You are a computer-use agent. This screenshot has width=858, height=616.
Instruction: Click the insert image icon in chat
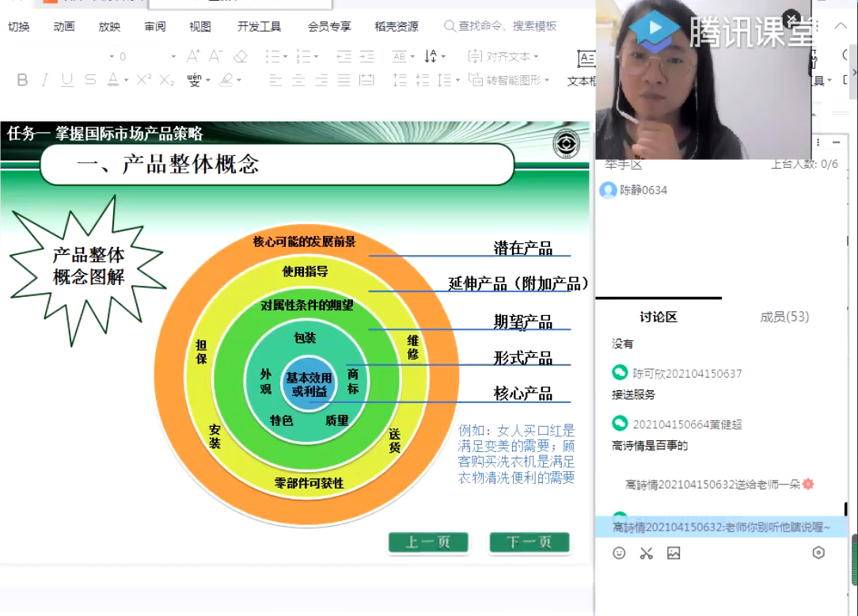674,553
